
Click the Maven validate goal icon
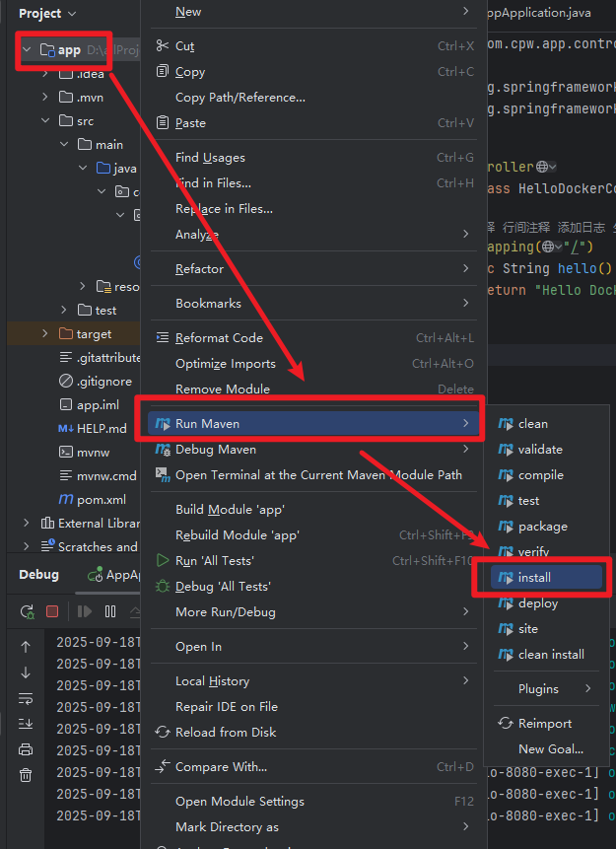[x=505, y=449]
